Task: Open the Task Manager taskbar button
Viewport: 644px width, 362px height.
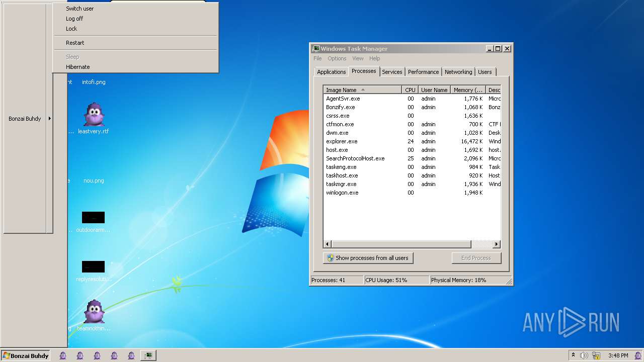Action: coord(148,355)
